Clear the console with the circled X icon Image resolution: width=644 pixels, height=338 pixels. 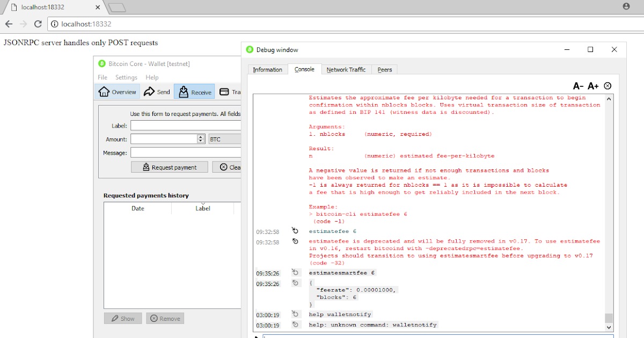click(608, 86)
